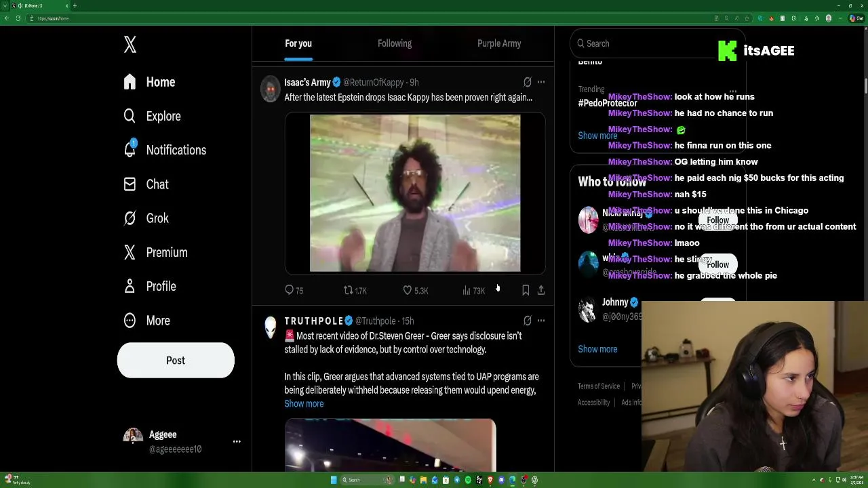Open more options on Isaac's Army post
The image size is (868, 488).
(x=541, y=82)
